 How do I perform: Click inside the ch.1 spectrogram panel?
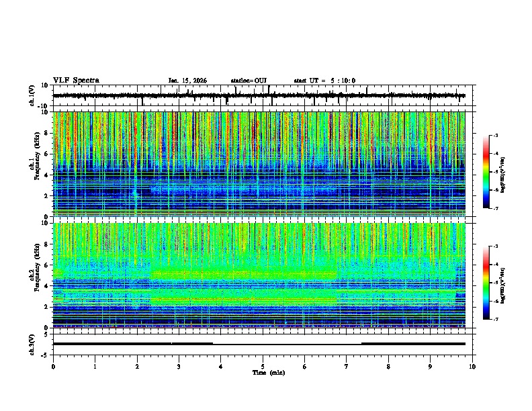tap(259, 164)
